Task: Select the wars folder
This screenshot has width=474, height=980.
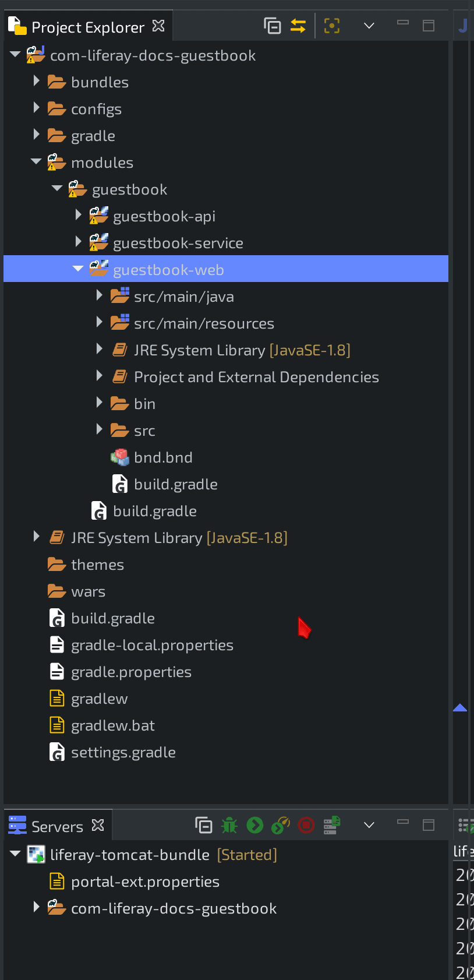Action: tap(88, 591)
